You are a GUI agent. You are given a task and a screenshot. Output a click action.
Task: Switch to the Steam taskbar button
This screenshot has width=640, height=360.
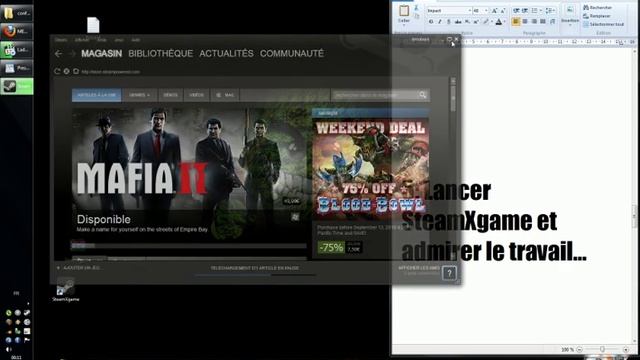pyautogui.click(x=17, y=86)
